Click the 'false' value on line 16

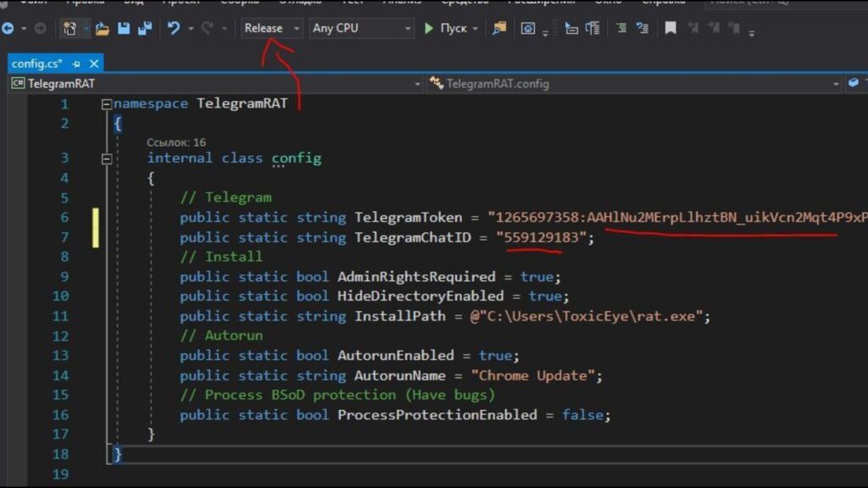pyautogui.click(x=582, y=415)
